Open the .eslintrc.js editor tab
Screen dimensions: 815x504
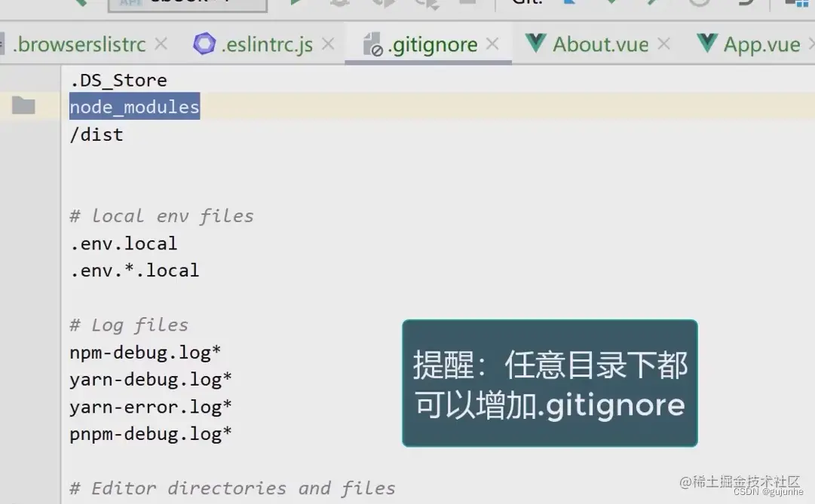267,44
